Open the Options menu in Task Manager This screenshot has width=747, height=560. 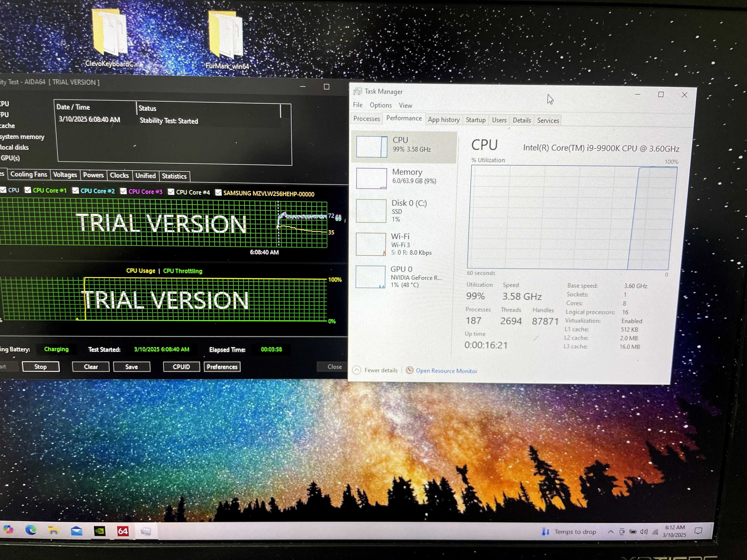tap(381, 105)
